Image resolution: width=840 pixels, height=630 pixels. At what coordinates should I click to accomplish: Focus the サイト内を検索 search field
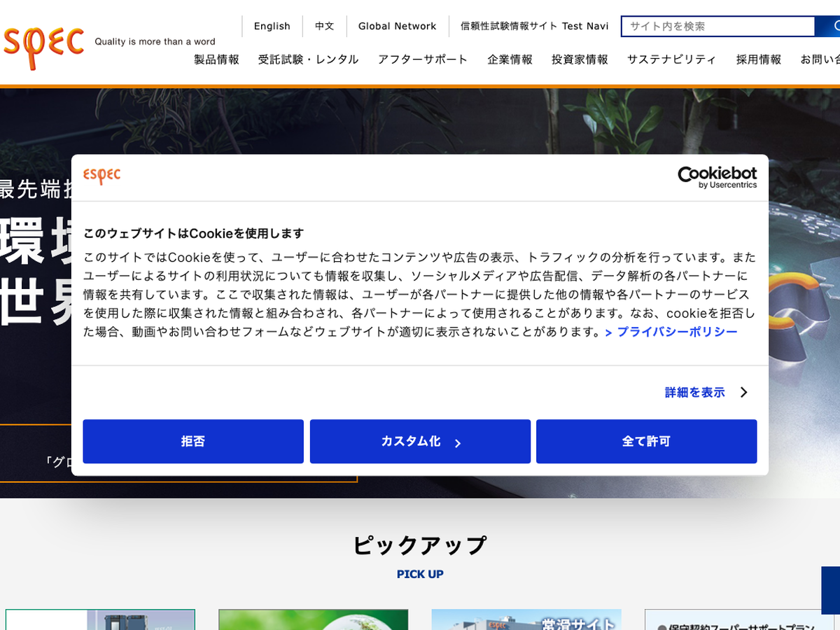718,27
